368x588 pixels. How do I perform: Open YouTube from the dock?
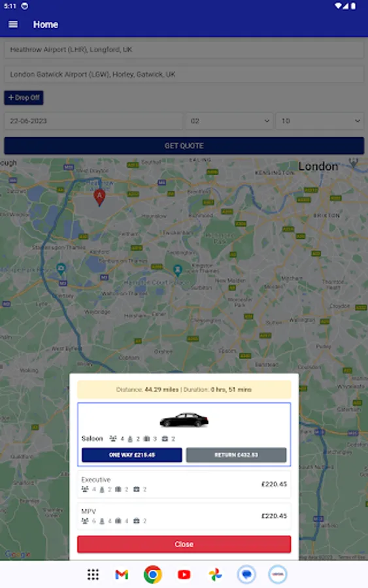point(184,574)
